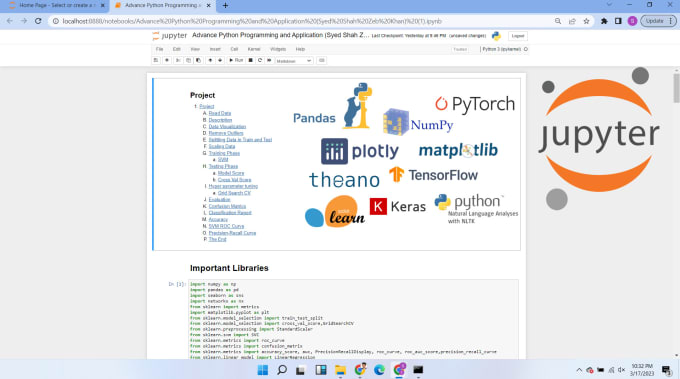Zoom page using magnifier icon in address bar

(558, 21)
